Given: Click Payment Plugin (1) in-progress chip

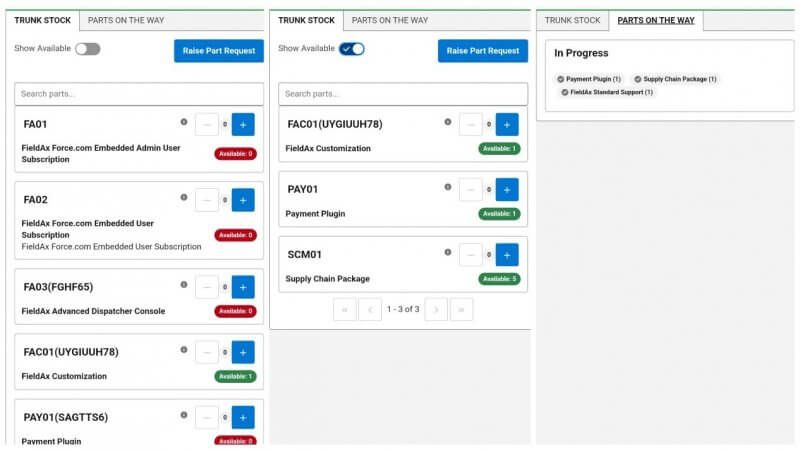Looking at the screenshot, I should [x=589, y=79].
